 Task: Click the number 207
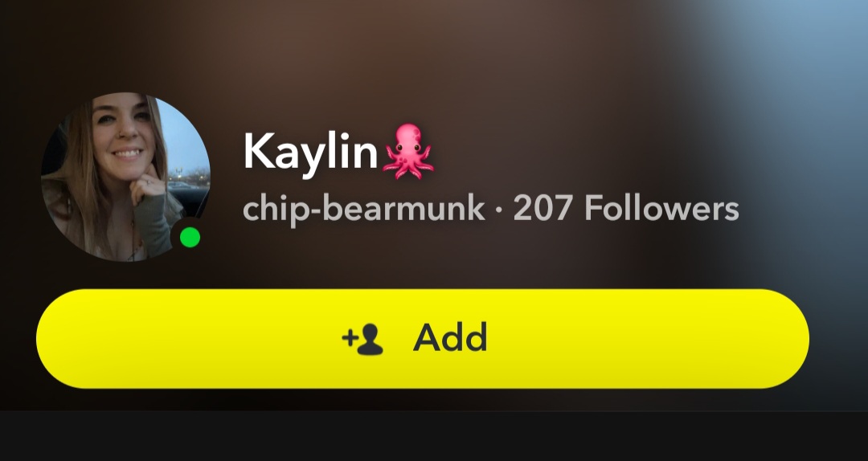544,209
